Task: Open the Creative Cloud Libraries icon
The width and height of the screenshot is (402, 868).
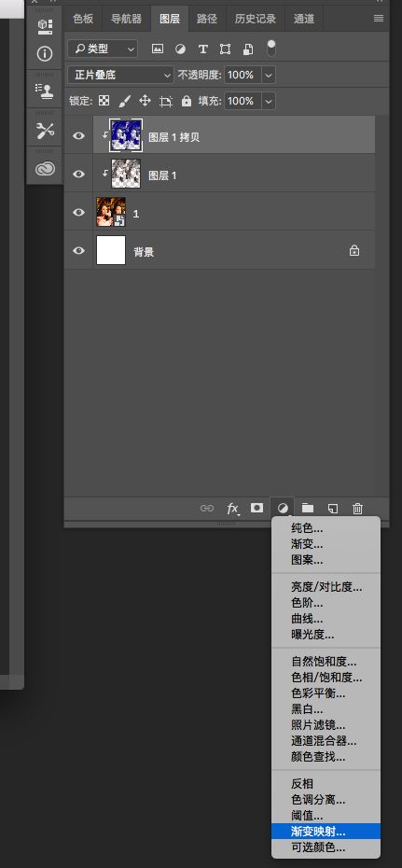Action: (44, 169)
